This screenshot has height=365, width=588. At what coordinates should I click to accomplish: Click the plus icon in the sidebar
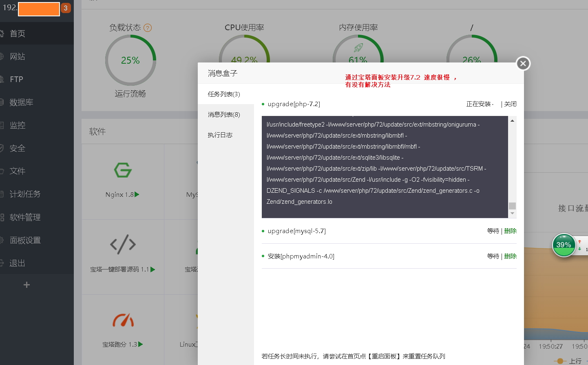[x=27, y=285]
